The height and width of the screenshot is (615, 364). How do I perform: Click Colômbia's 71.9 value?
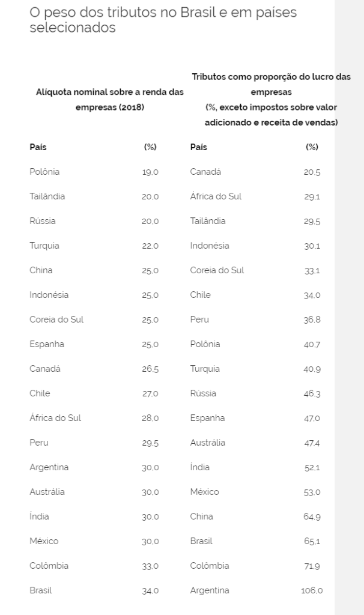click(312, 566)
